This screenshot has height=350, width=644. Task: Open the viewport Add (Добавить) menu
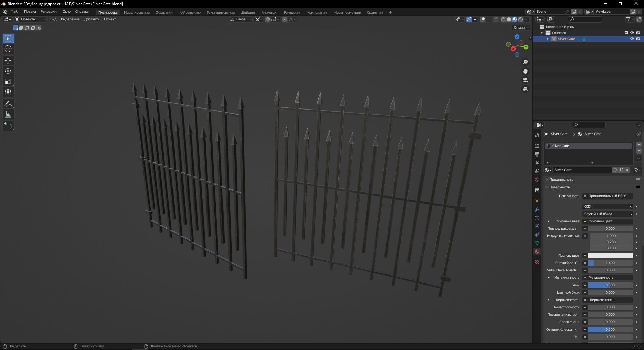(92, 19)
